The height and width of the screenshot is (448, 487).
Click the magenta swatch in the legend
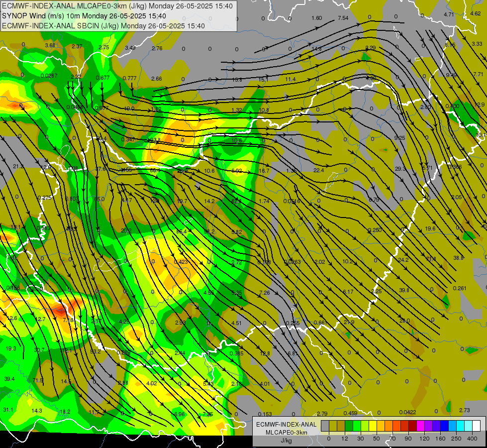click(421, 426)
